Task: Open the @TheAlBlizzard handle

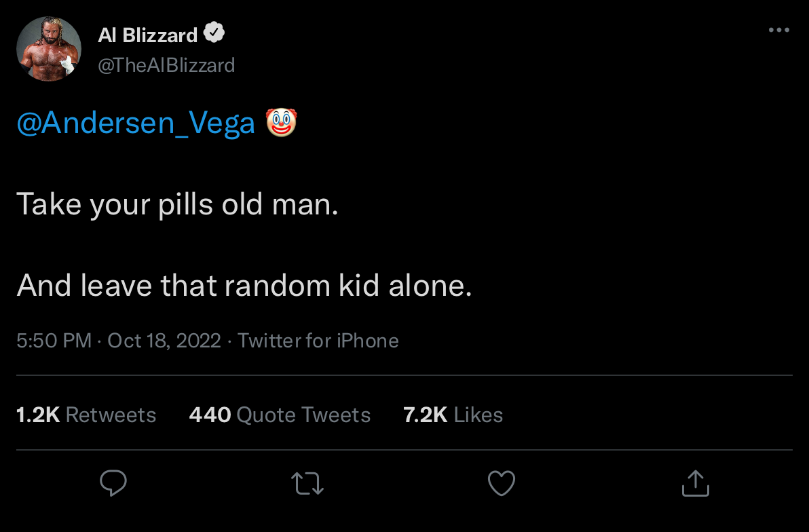Action: (166, 65)
